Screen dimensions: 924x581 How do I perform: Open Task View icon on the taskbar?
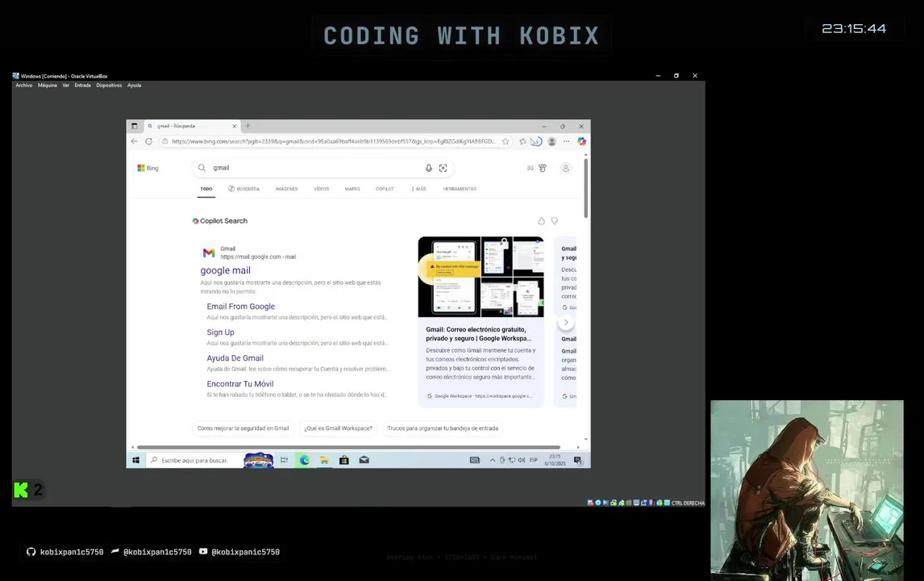(x=284, y=460)
